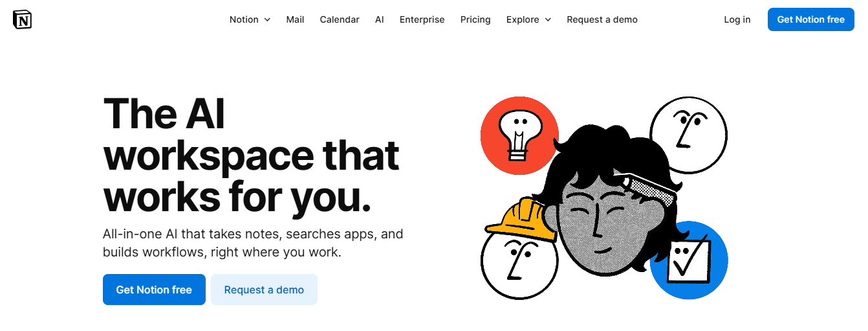Image resolution: width=868 pixels, height=331 pixels.
Task: Click Request a demo in navbar
Action: (x=602, y=19)
